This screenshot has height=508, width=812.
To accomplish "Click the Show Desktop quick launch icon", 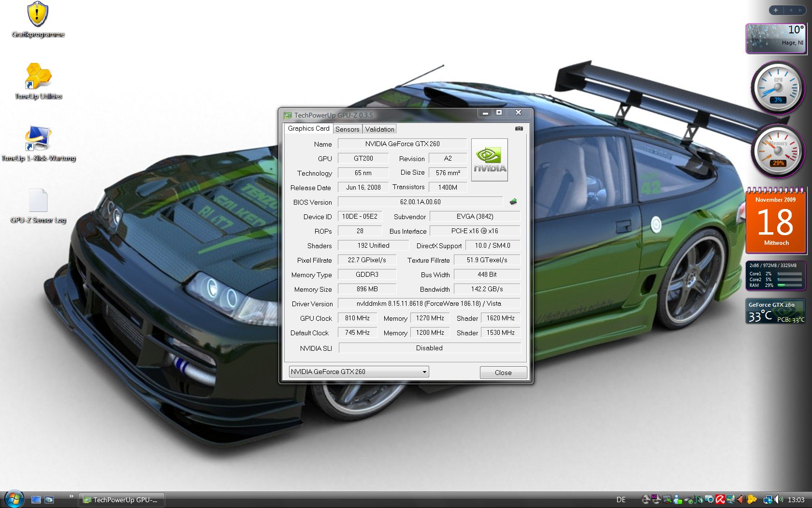I will [x=36, y=500].
